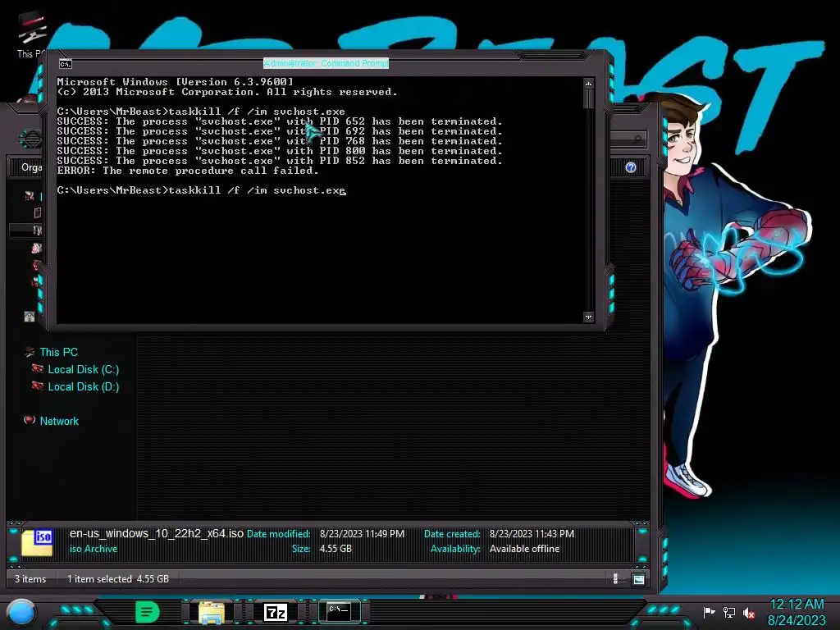The image size is (840, 630).
Task: Select Local Disk (D:) in navigation pane
Action: pos(84,386)
